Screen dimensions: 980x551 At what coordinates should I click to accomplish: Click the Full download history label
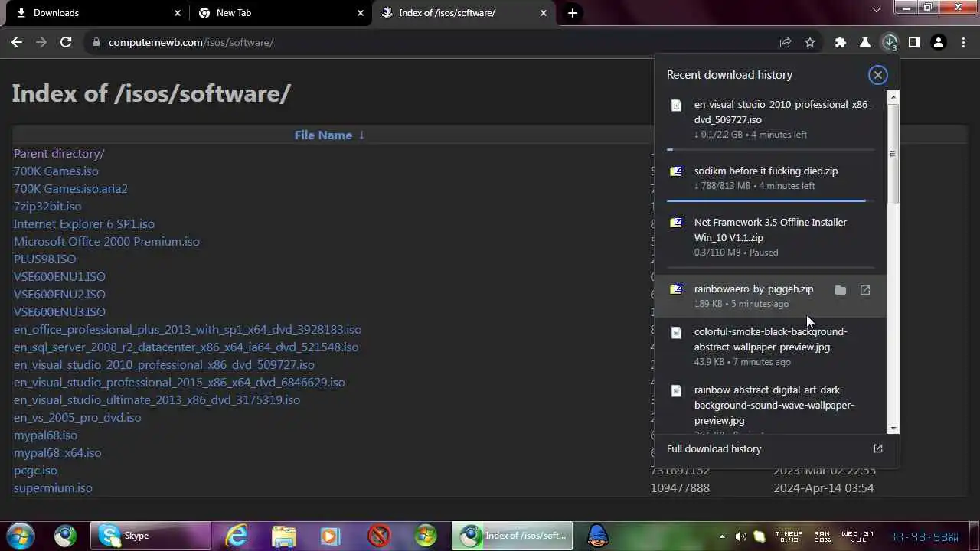714,448
